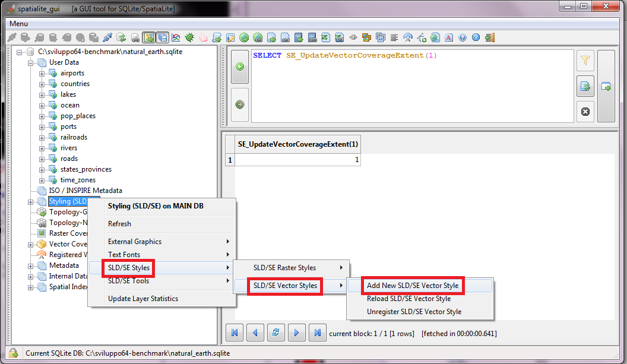The width and height of the screenshot is (627, 364).
Task: Click the pink pointing hand toolbar icon
Action: [x=203, y=37]
